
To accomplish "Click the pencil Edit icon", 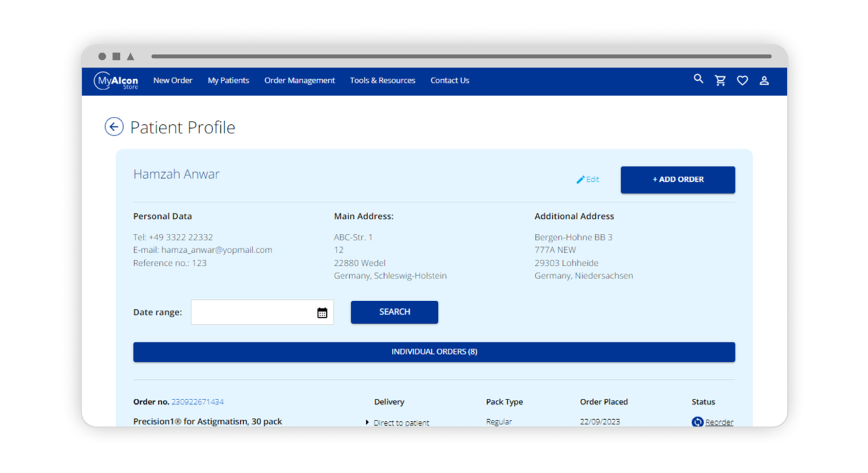I will (x=581, y=179).
